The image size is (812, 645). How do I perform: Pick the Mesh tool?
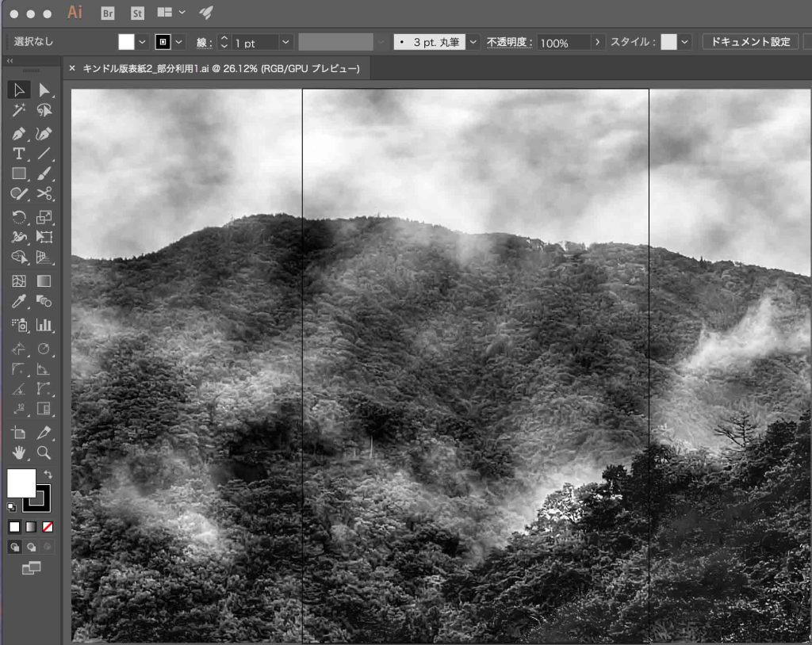click(19, 281)
